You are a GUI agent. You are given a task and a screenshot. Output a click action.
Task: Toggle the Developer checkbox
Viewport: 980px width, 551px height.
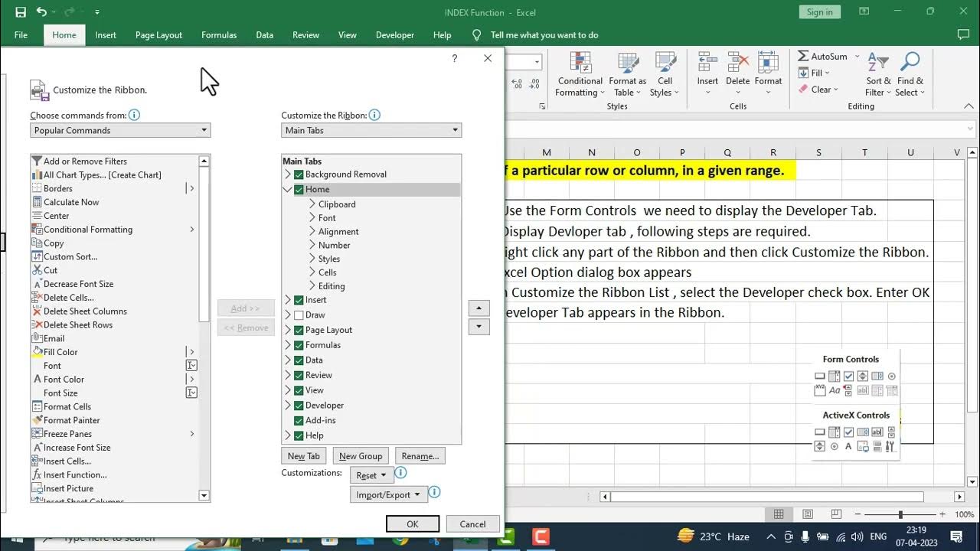click(x=299, y=406)
